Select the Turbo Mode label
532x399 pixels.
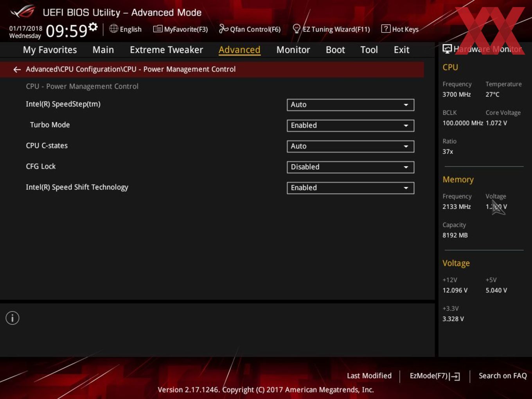[50, 125]
